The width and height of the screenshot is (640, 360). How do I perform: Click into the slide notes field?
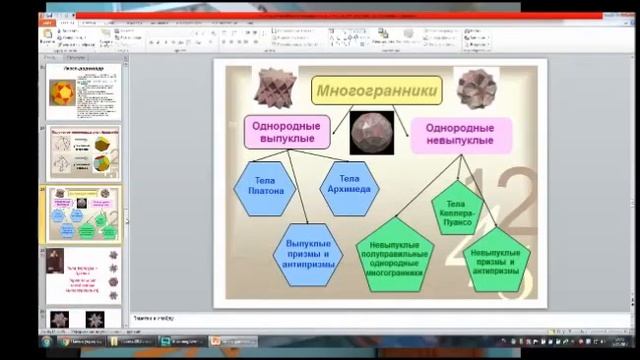click(380, 319)
